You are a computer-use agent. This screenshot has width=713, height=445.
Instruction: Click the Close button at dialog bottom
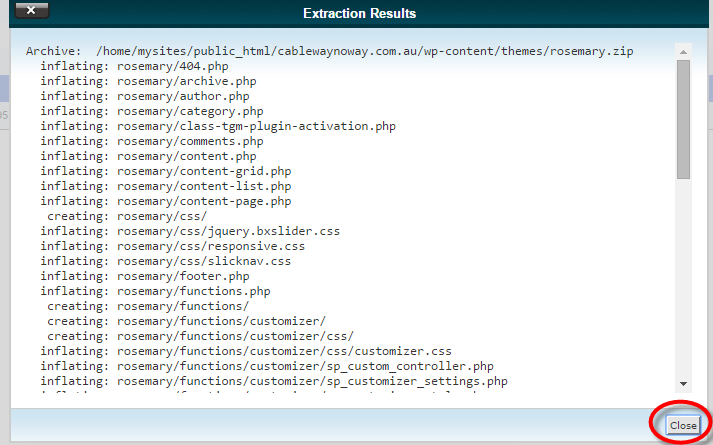683,425
